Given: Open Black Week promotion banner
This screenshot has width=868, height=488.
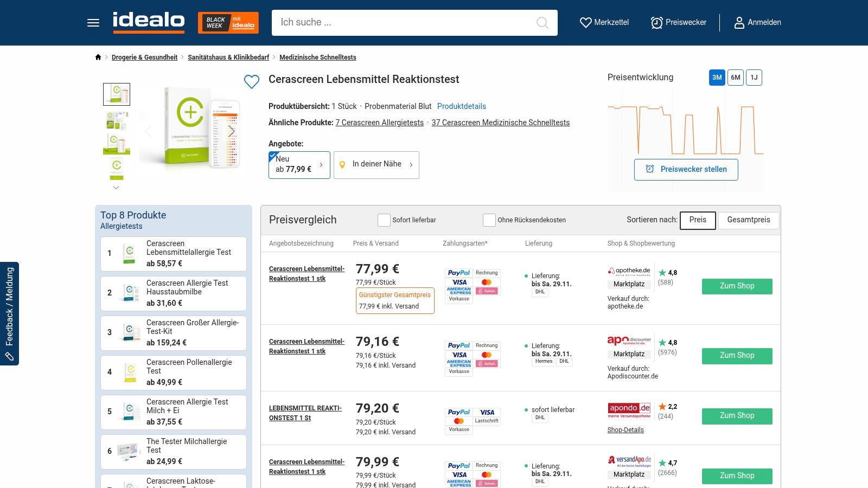Looking at the screenshot, I should click(228, 23).
